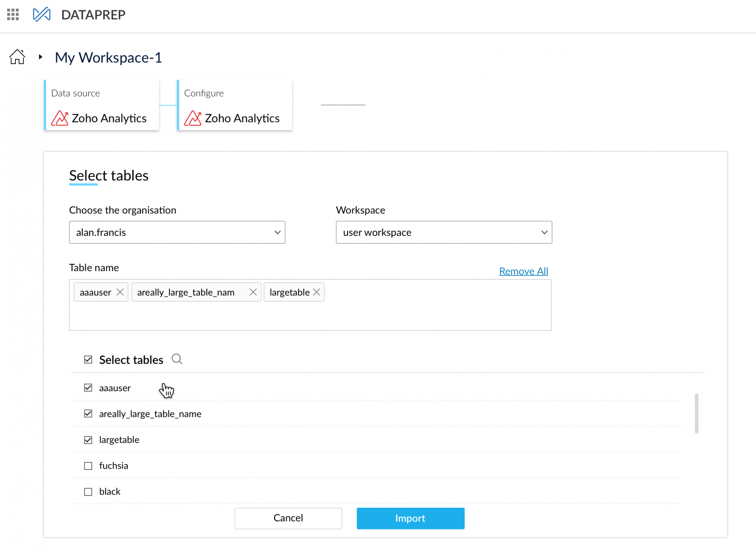
Task: Uncheck the aaauser table checkbox
Action: click(x=88, y=387)
